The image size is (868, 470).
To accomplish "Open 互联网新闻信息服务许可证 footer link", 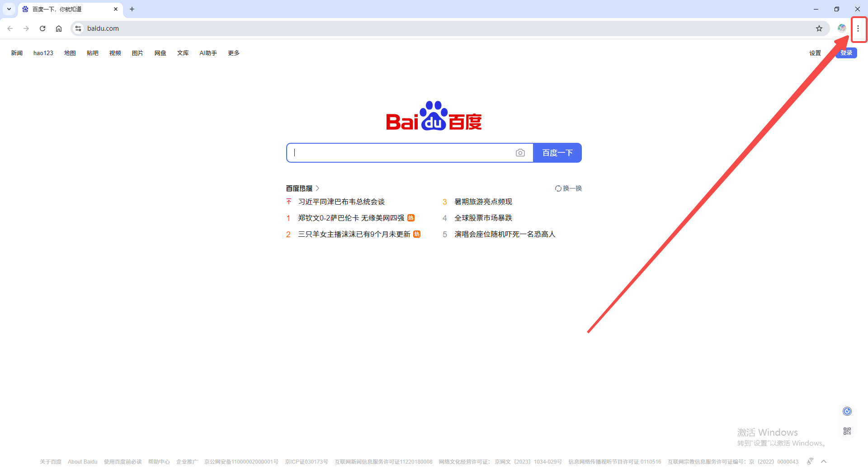I will pyautogui.click(x=384, y=462).
